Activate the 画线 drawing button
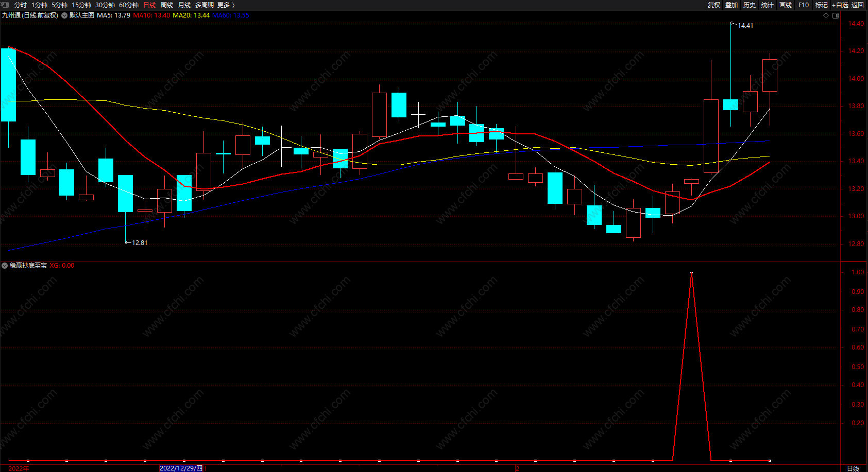868x472 pixels. 786,5
